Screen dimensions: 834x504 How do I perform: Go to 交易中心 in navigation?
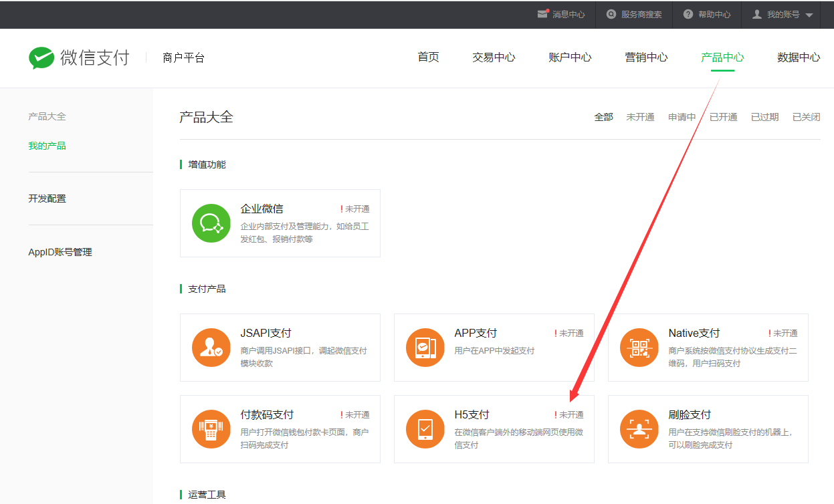point(494,57)
